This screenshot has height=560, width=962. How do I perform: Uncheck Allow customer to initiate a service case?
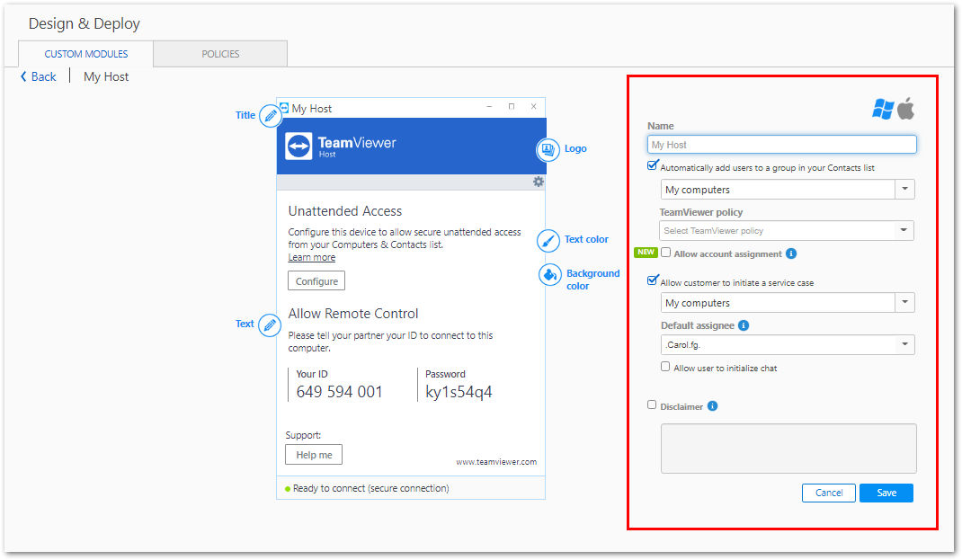652,280
